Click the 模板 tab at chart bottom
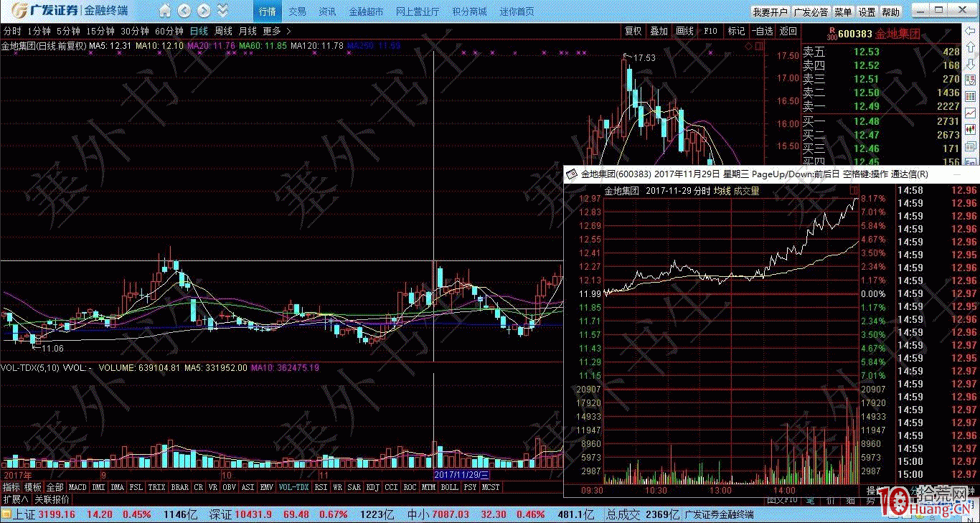 pyautogui.click(x=33, y=487)
